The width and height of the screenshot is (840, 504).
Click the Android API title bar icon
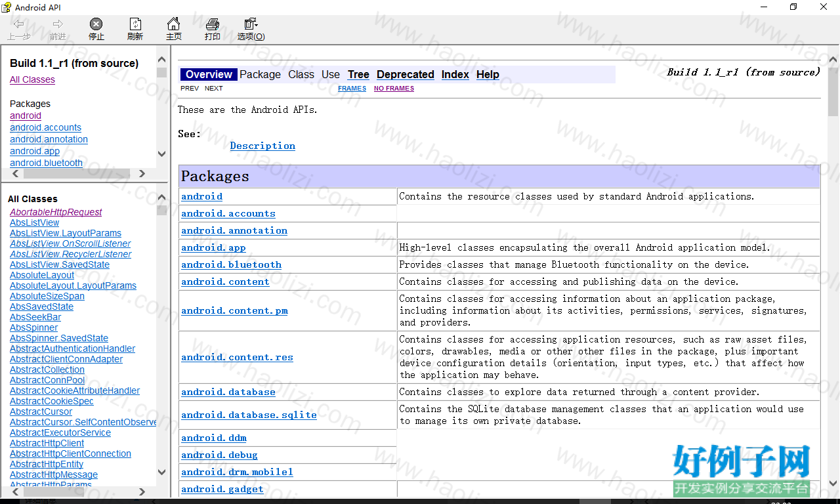point(7,7)
